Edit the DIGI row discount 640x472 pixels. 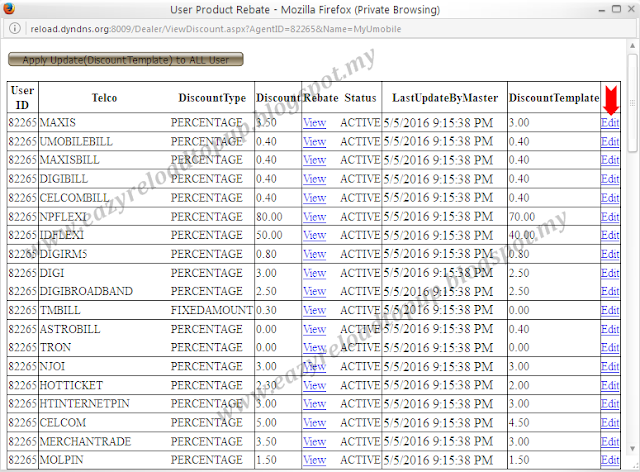pyautogui.click(x=610, y=273)
